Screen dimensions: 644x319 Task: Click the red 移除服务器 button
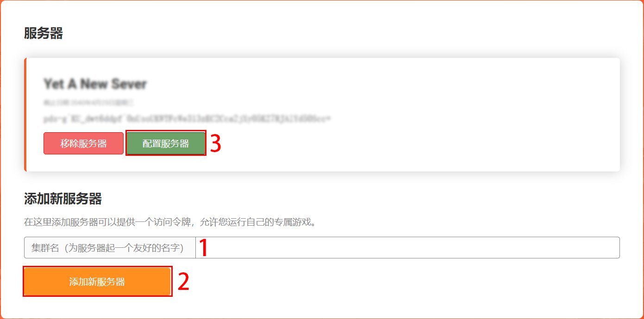click(x=83, y=143)
